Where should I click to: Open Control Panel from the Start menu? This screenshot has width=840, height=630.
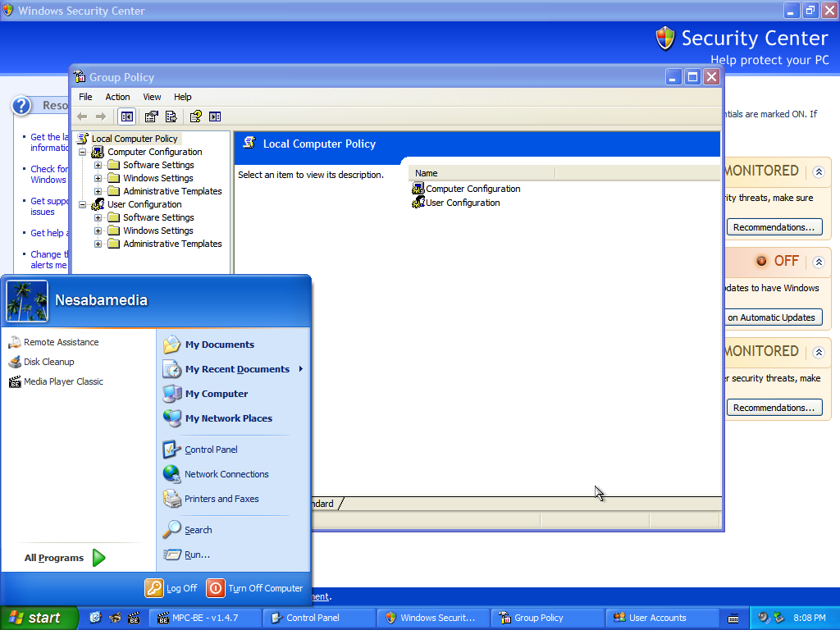[211, 450]
